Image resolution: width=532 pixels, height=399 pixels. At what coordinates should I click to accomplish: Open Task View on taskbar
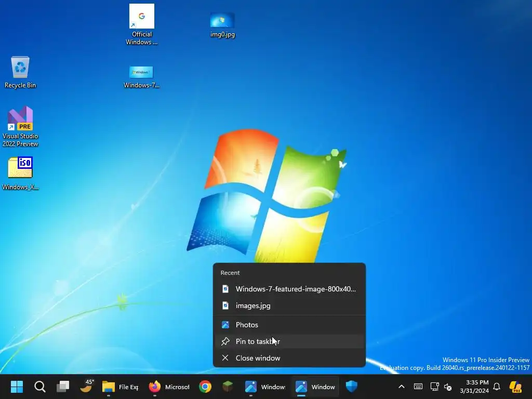pos(63,387)
